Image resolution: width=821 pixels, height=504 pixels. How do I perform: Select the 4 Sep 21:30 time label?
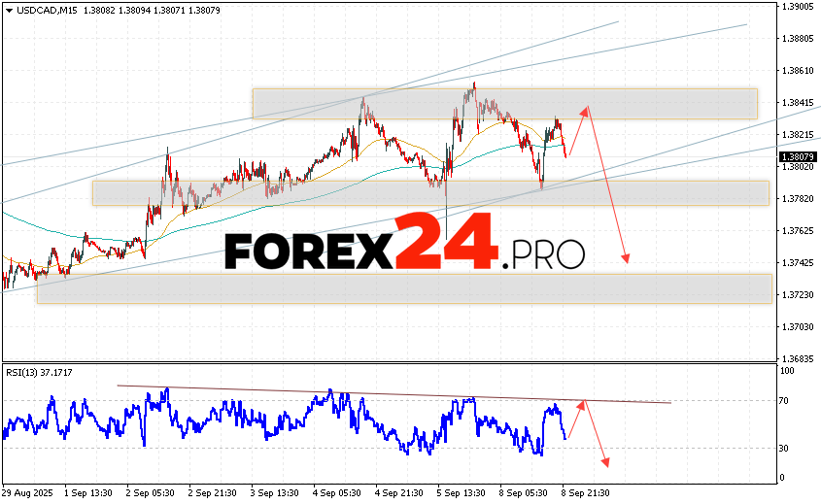tap(399, 493)
